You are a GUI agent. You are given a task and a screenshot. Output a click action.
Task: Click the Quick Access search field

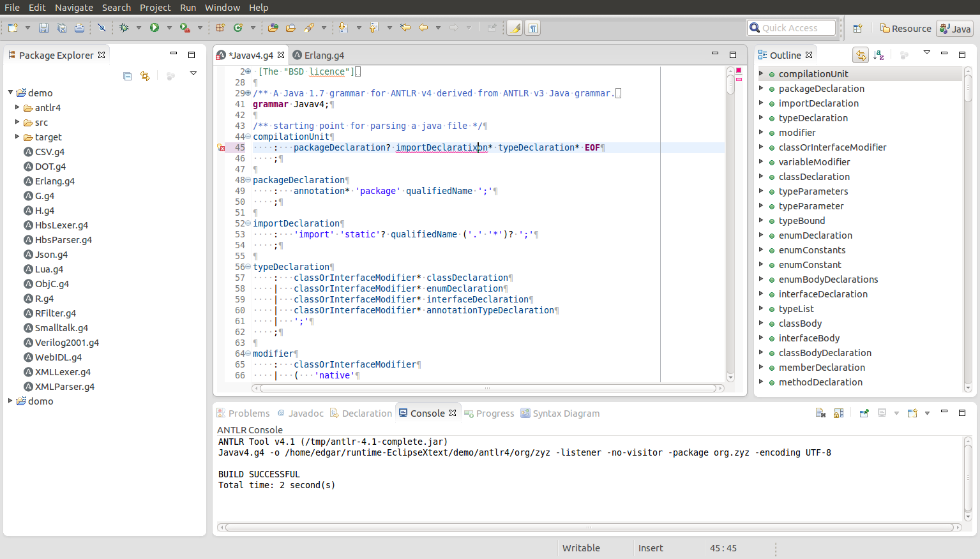point(791,28)
